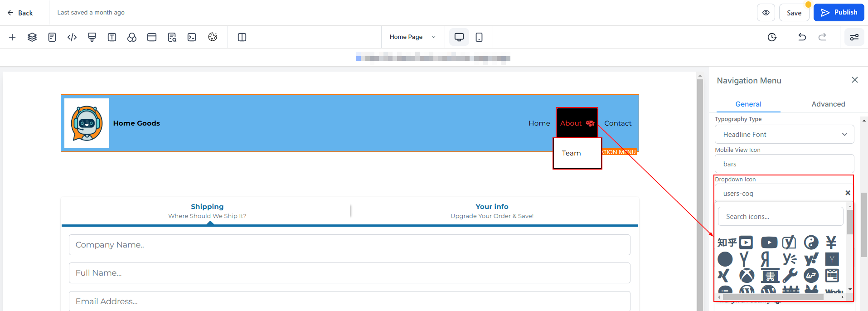This screenshot has width=868, height=311.
Task: Open the layers panel icon
Action: tap(32, 37)
